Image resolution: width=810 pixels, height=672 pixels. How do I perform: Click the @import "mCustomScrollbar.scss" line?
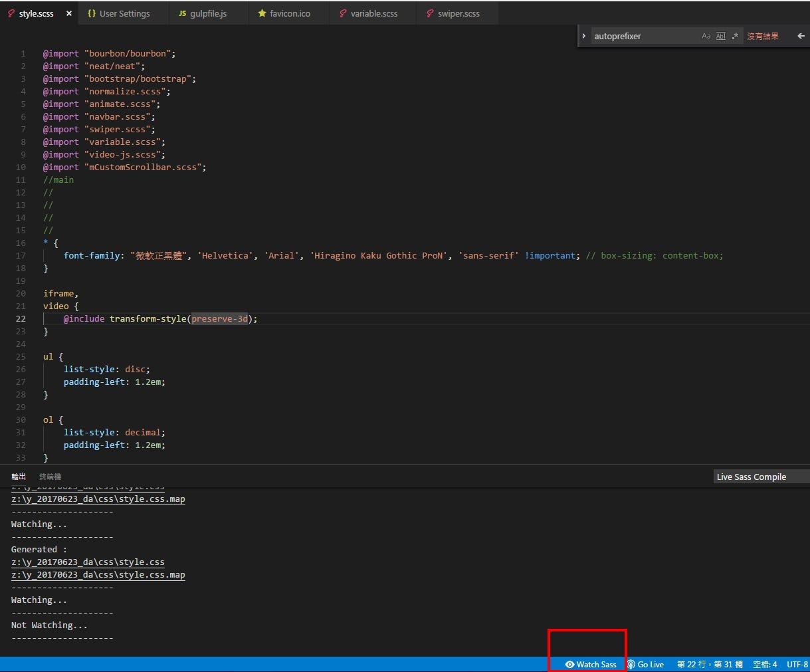point(125,168)
